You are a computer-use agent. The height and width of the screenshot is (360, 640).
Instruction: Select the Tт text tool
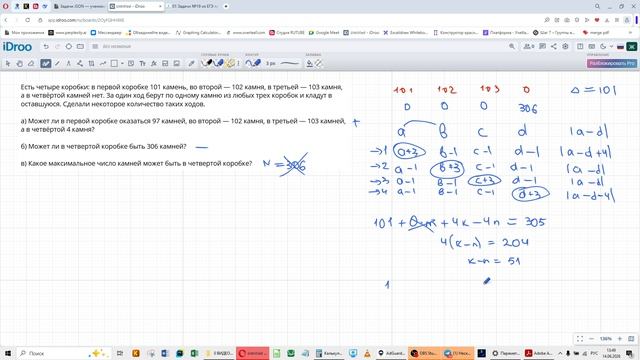(142, 63)
